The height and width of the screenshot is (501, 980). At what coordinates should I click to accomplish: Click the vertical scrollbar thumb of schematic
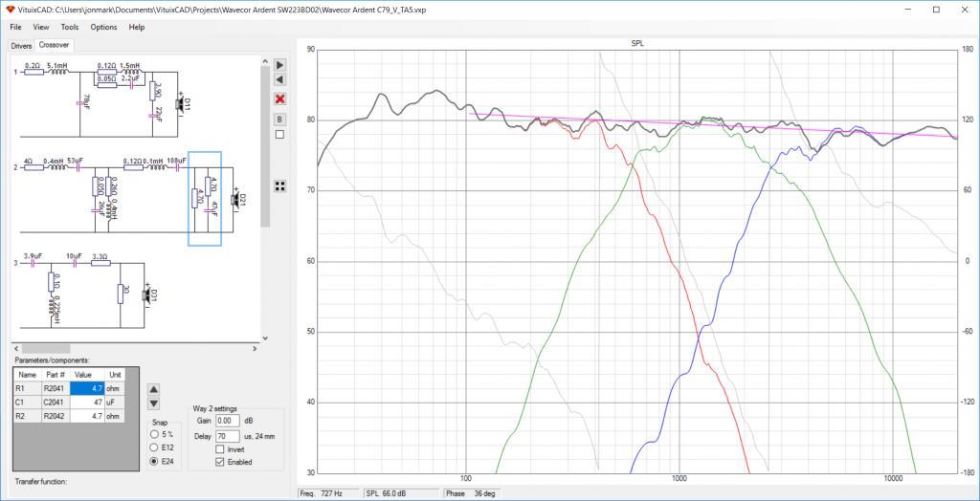point(265,148)
